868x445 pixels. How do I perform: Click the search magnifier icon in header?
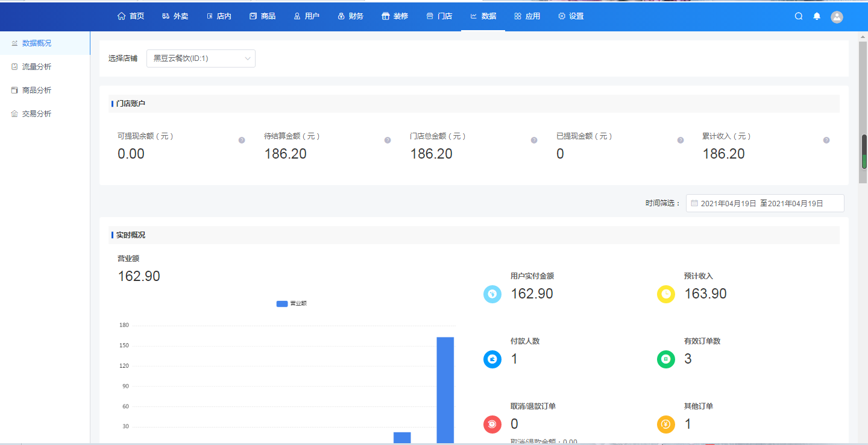point(799,16)
